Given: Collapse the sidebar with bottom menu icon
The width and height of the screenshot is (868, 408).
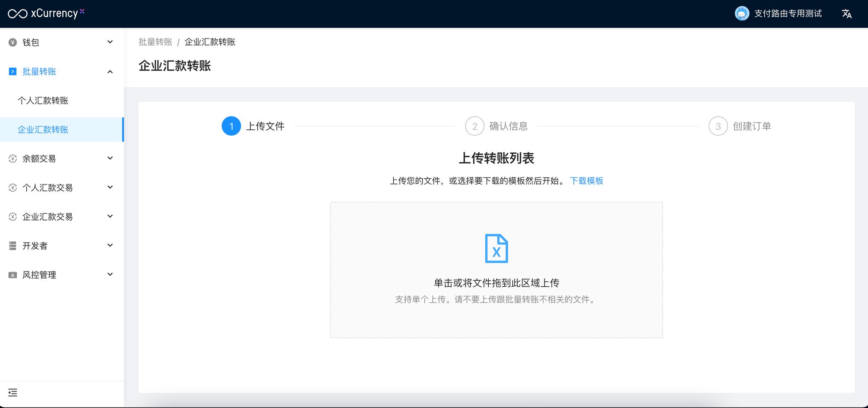Looking at the screenshot, I should [x=13, y=393].
